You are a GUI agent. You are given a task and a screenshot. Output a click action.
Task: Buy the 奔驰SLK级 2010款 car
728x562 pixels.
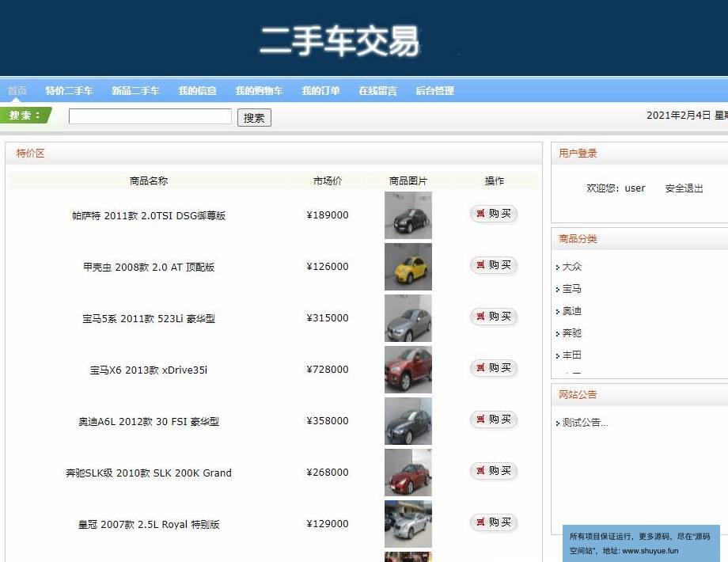coord(494,471)
